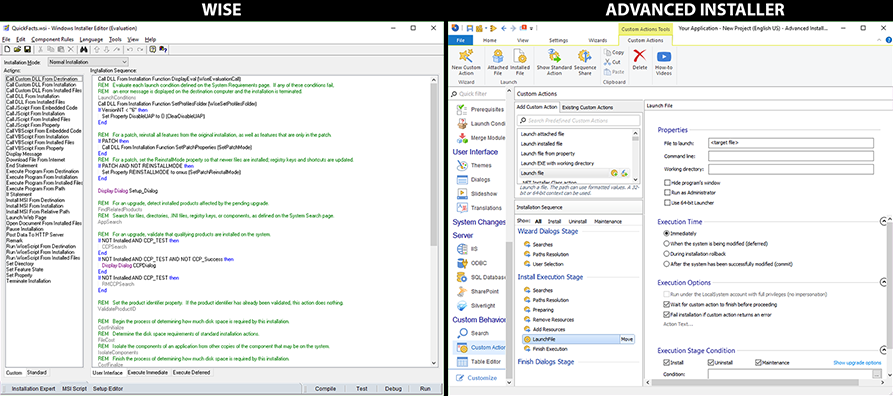Uncheck Fail installation if custom action errors
The image size is (893, 396).
coord(667,314)
